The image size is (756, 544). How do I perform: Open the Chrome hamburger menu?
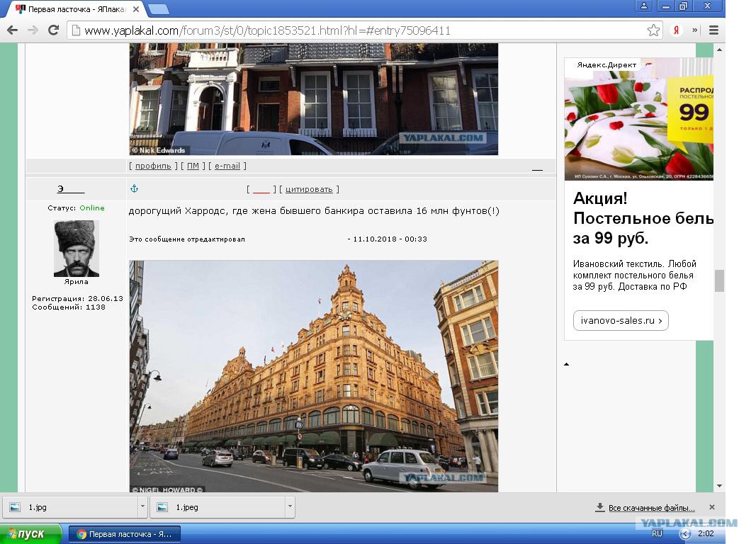coord(714,30)
